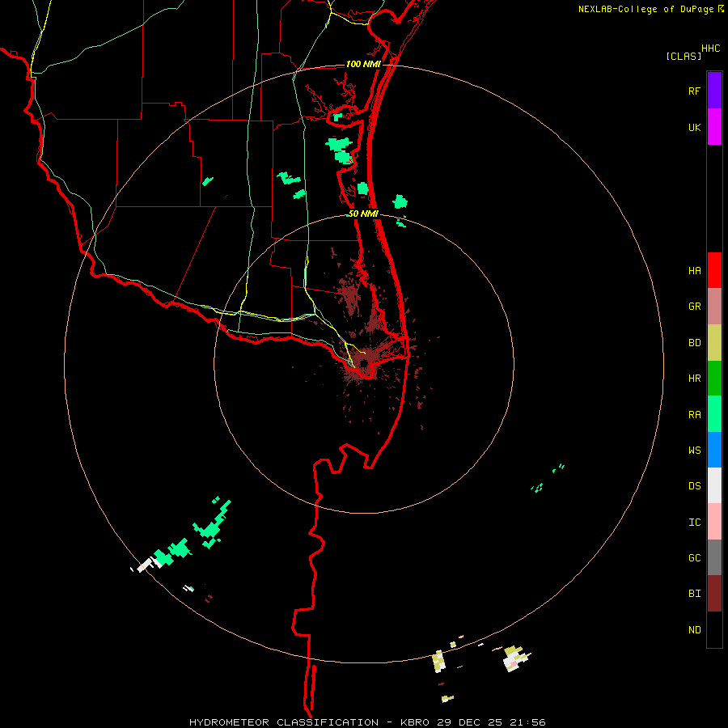Click the "RF" legend label
Screen dimensions: 728x728
(x=694, y=91)
